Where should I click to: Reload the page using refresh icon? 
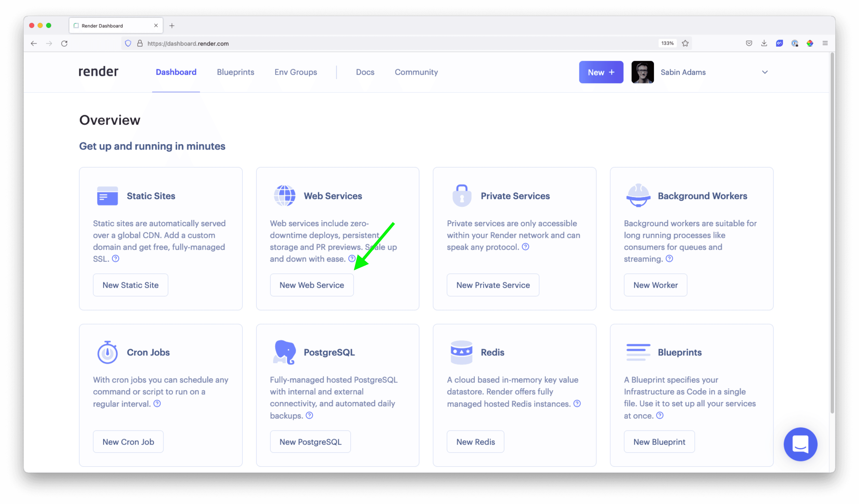[64, 43]
